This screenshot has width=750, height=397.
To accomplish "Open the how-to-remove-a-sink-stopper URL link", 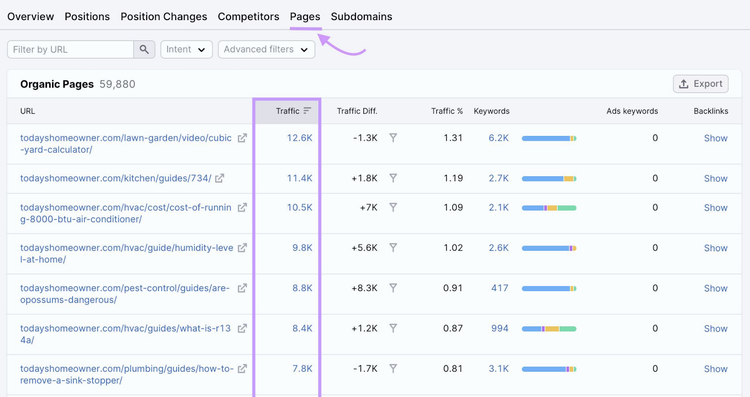I will tap(127, 375).
